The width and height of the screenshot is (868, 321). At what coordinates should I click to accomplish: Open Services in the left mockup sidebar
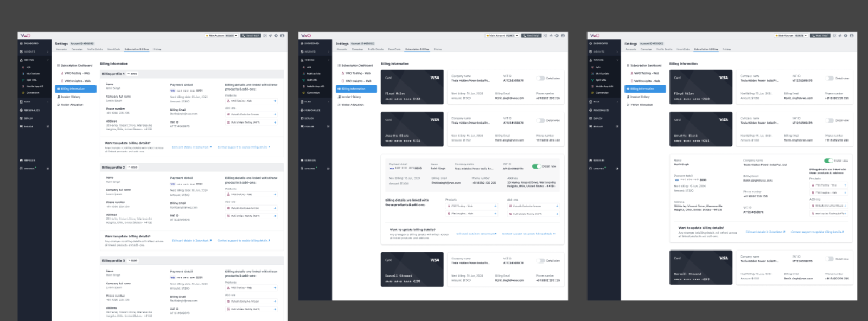click(28, 160)
